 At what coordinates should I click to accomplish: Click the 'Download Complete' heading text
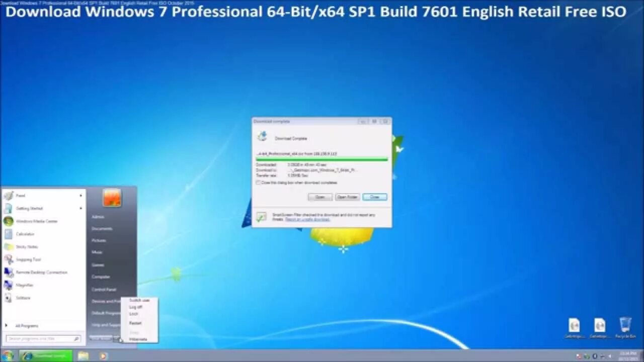pyautogui.click(x=291, y=138)
